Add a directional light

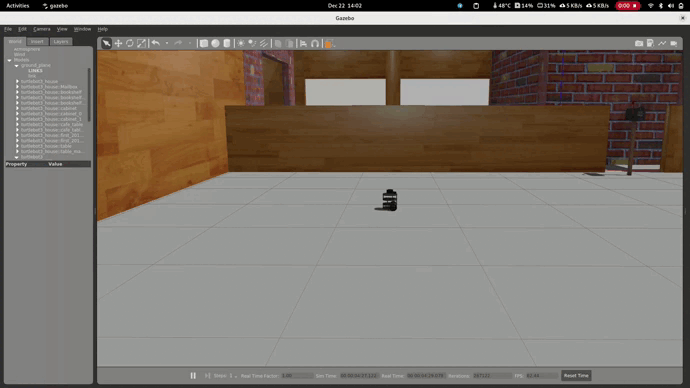point(264,43)
